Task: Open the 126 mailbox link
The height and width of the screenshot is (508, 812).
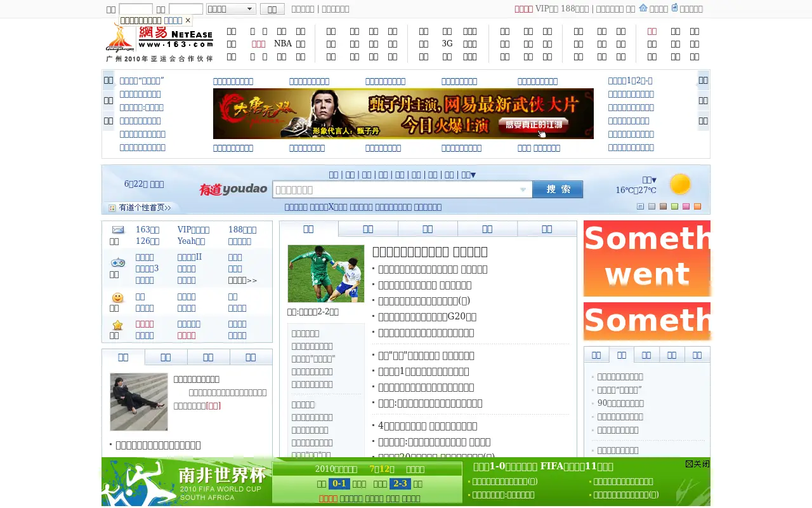Action: (x=148, y=241)
